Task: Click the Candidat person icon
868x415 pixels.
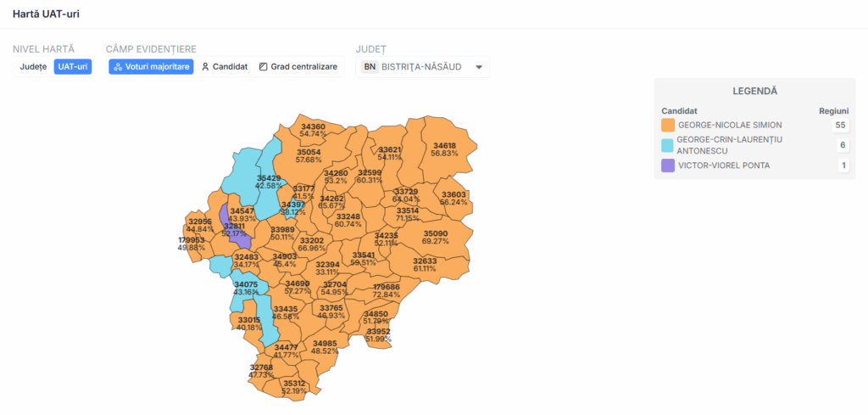Action: (x=205, y=67)
